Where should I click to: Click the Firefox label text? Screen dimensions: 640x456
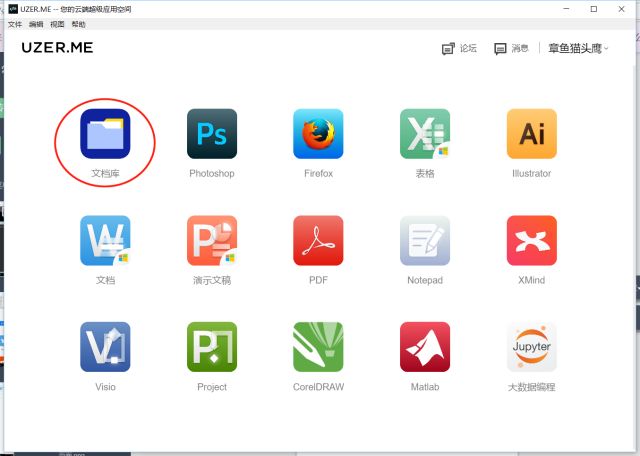point(318,174)
